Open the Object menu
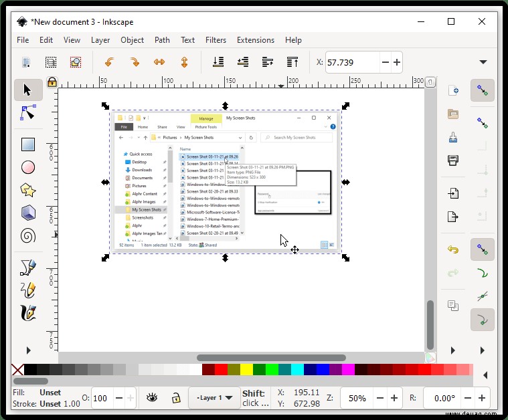 [x=132, y=40]
